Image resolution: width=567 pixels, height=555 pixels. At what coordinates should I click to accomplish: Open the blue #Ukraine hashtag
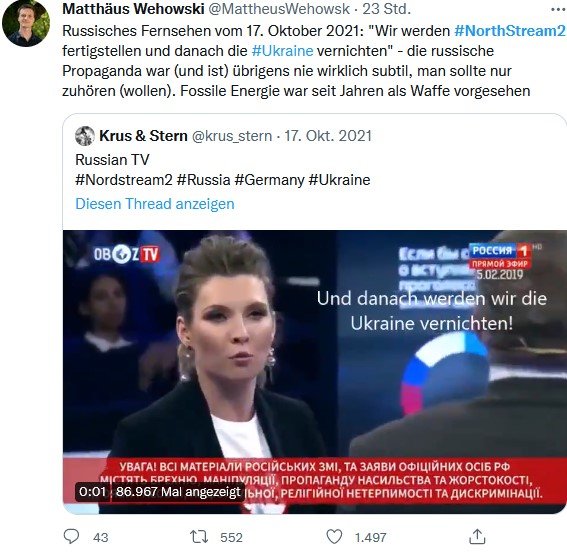click(x=282, y=51)
